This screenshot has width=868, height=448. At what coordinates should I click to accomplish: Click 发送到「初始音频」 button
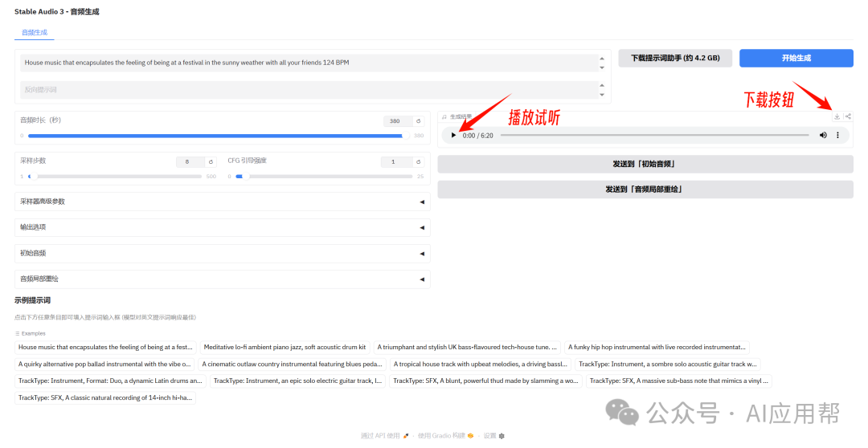pyautogui.click(x=645, y=165)
